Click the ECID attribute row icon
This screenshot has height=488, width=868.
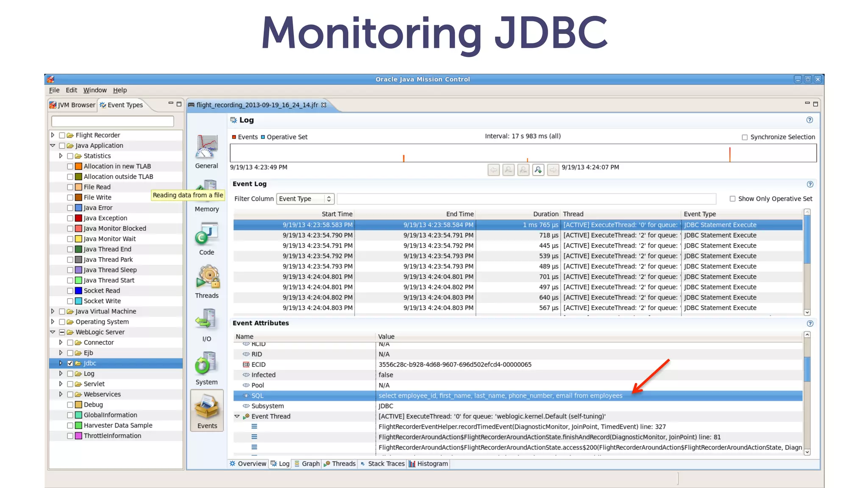click(246, 365)
